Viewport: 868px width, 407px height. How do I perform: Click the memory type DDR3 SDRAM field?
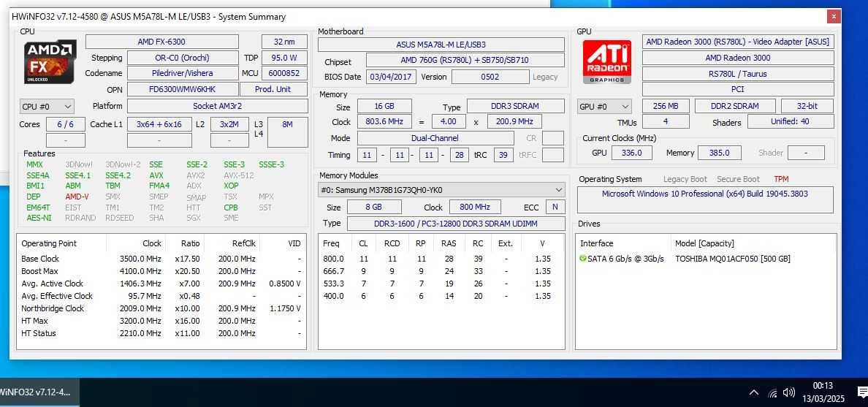pos(515,106)
